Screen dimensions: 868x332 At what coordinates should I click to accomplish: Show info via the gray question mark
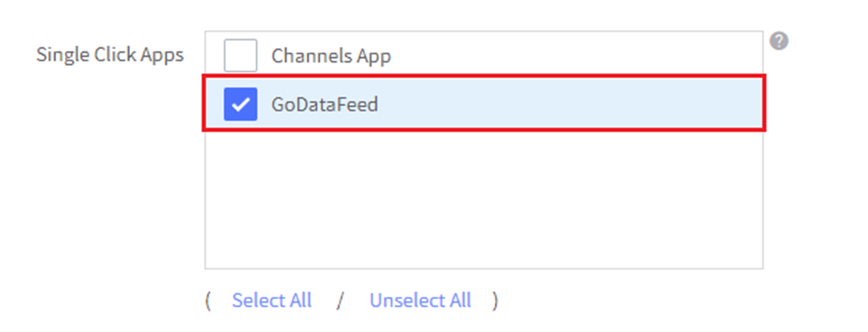pyautogui.click(x=779, y=41)
